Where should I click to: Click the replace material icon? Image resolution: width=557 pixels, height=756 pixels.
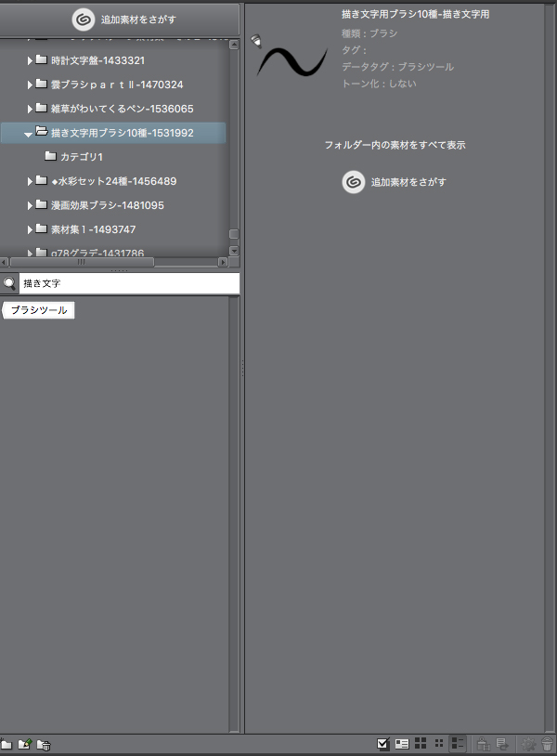502,744
